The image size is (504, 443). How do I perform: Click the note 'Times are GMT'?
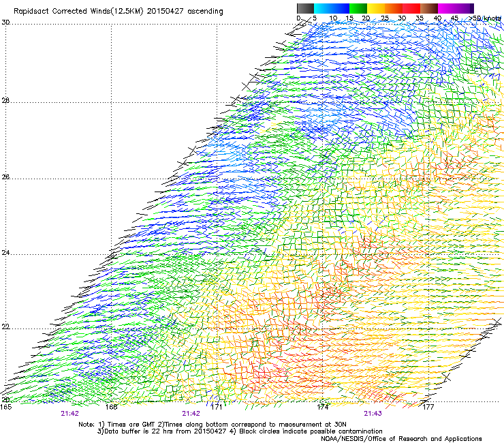pos(126,425)
